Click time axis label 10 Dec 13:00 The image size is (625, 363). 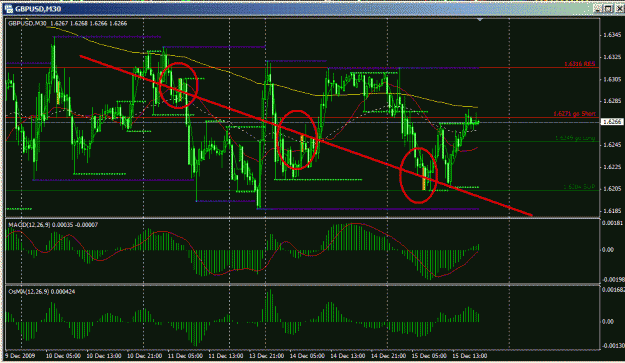pos(104,356)
